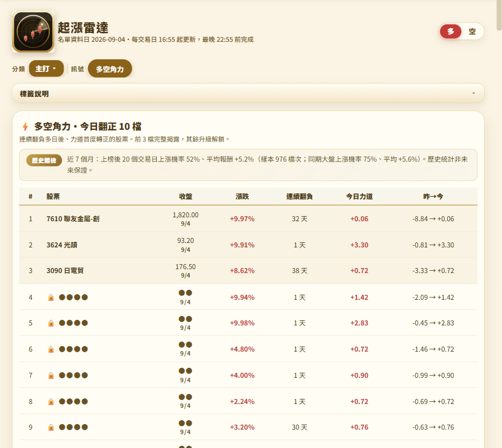Click closing price 1,820.00

[x=186, y=215]
